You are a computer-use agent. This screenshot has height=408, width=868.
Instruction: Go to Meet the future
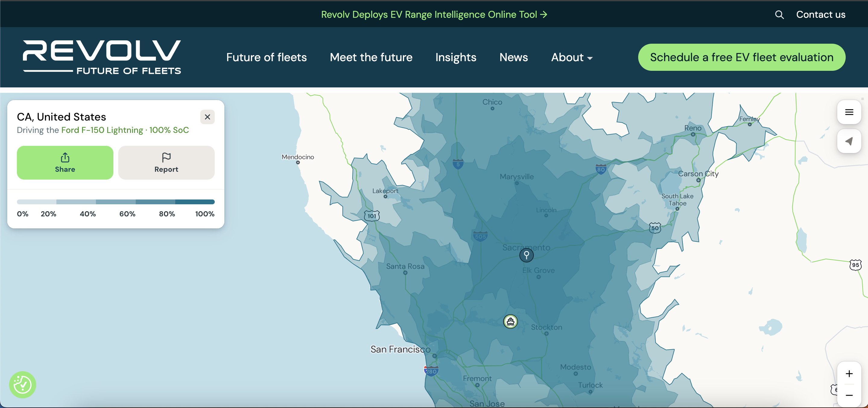371,57
